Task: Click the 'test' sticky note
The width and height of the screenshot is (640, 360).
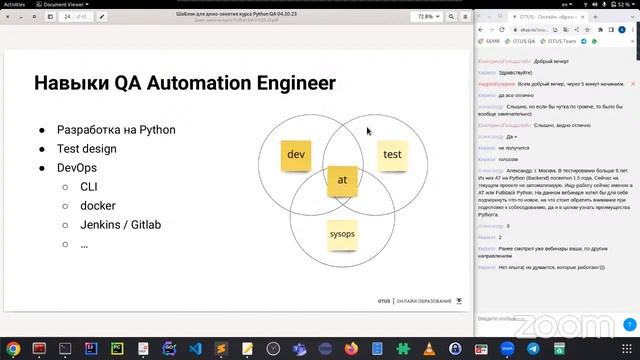Action: click(x=392, y=156)
